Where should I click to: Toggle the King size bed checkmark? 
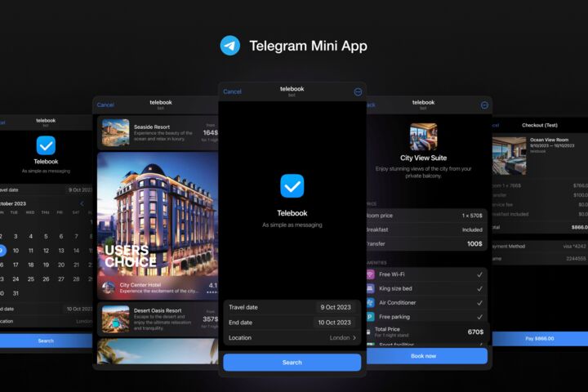tap(479, 289)
